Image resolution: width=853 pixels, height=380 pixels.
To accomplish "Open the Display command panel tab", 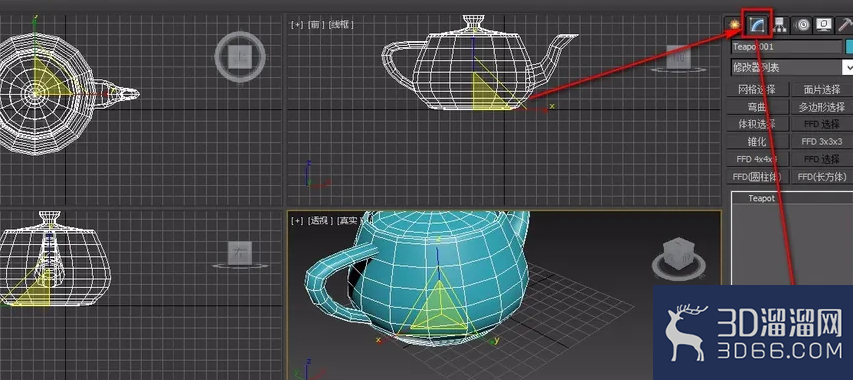I will [x=824, y=24].
